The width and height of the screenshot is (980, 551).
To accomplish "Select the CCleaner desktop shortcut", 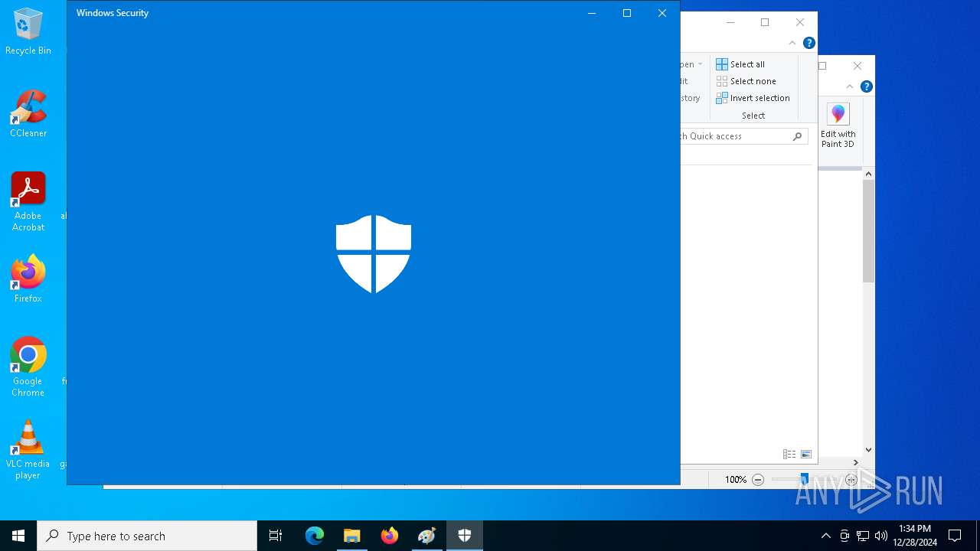I will [28, 115].
